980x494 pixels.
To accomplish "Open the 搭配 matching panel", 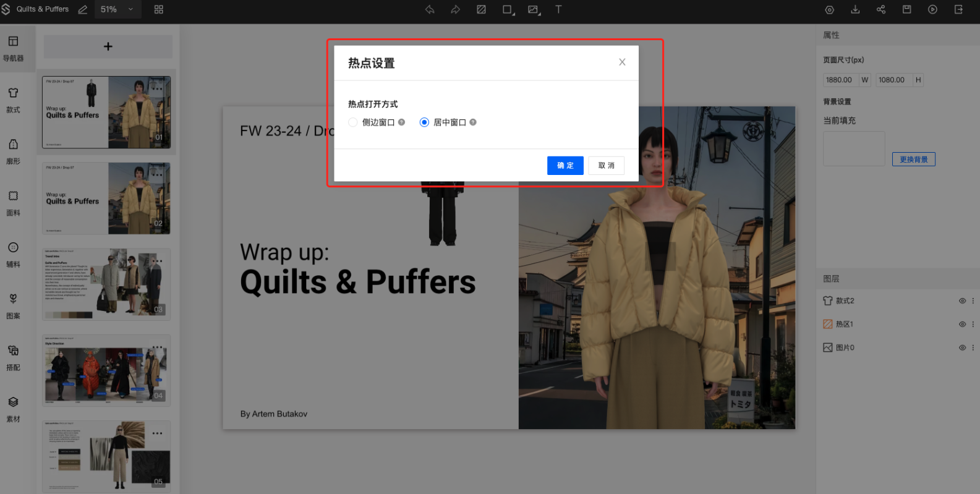I will pos(13,357).
